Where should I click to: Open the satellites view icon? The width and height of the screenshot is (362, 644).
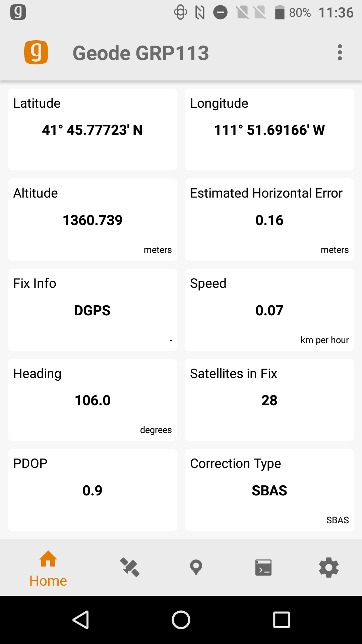(x=130, y=567)
